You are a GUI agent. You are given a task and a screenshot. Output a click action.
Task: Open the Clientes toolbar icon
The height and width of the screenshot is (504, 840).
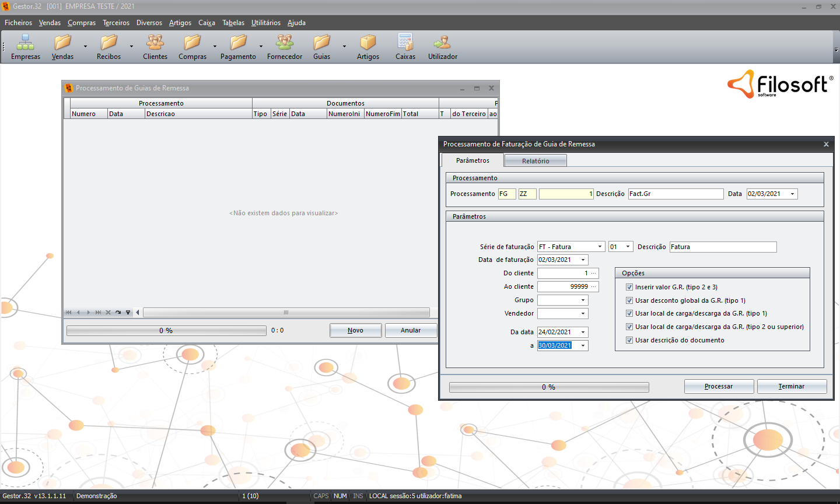click(155, 43)
